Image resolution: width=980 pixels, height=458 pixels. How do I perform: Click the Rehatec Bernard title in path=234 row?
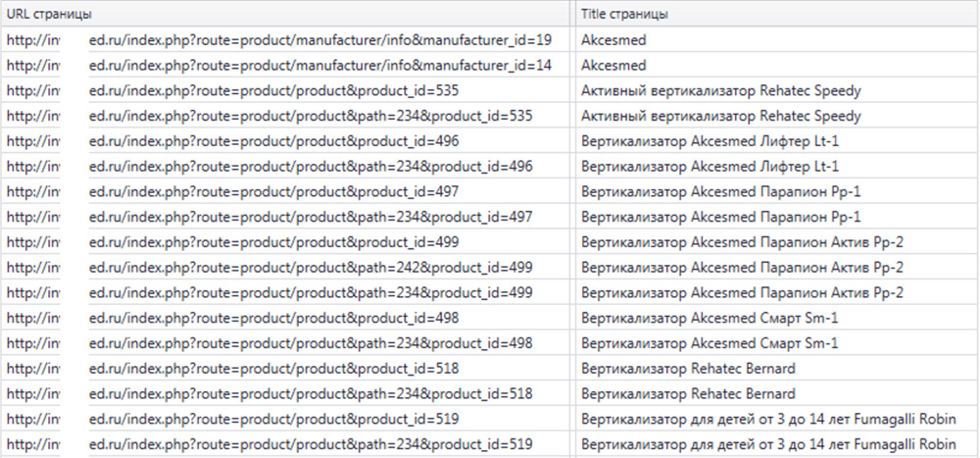point(688,393)
